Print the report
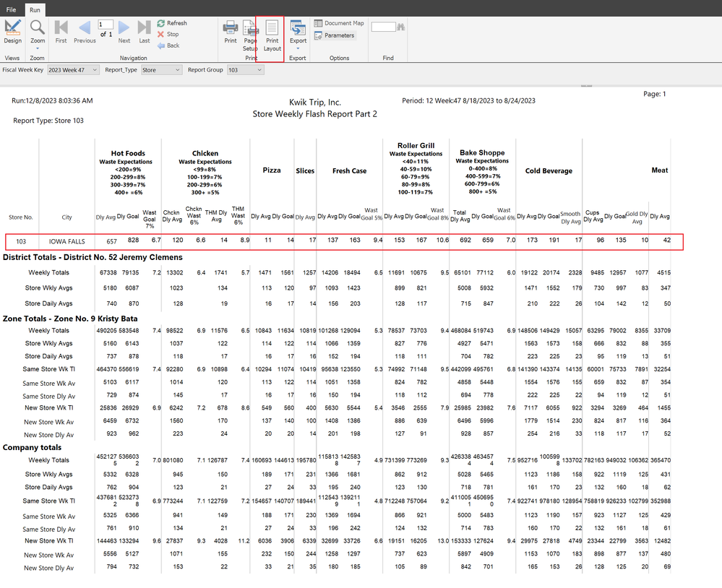This screenshot has height=588, width=722. 231,31
